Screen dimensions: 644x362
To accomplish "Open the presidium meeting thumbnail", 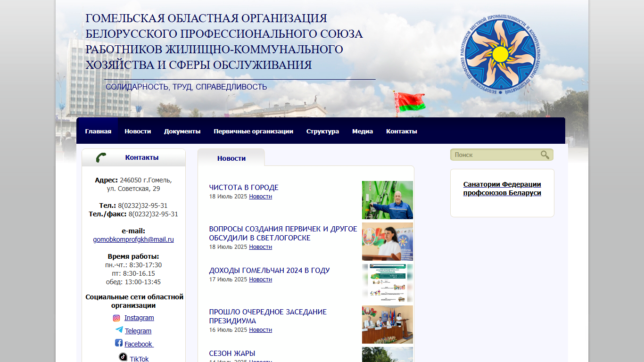I will 388,324.
